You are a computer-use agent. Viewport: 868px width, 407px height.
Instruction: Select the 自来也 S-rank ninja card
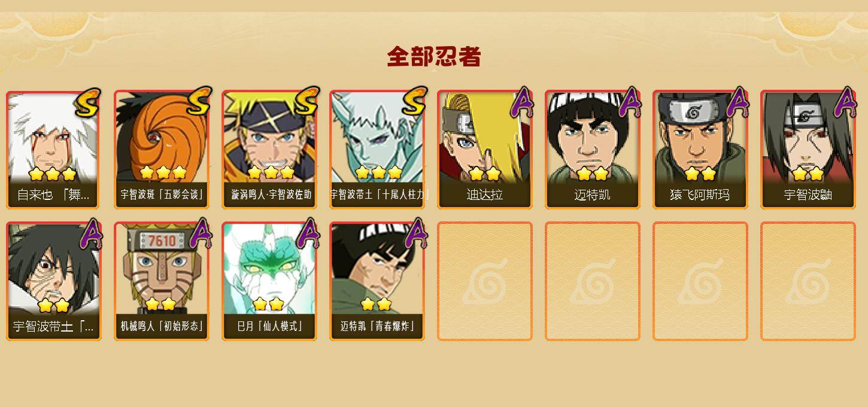point(54,150)
